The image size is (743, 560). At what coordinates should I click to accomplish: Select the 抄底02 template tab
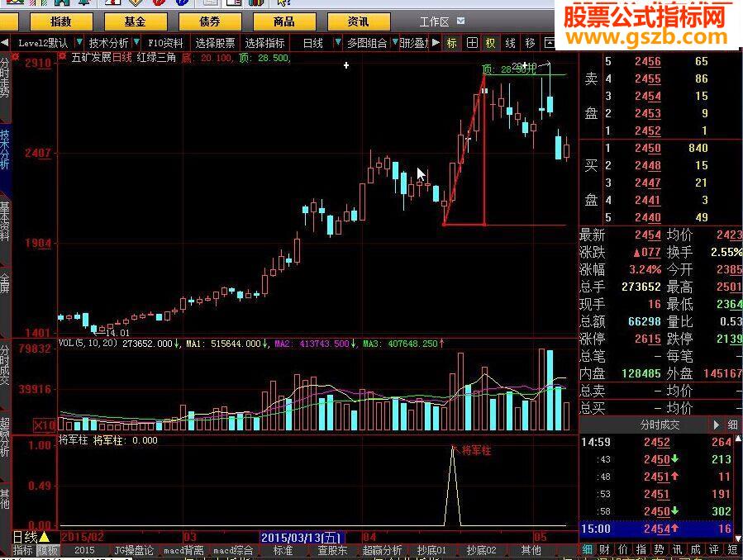point(481,551)
